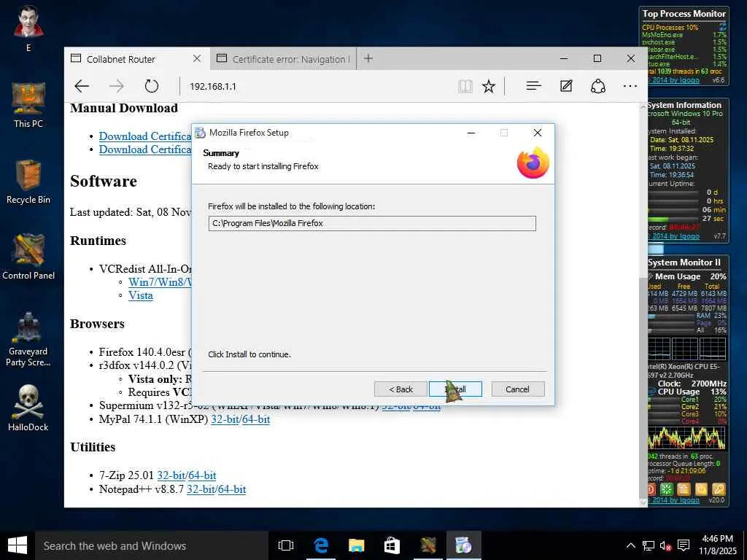The image size is (747, 560).
Task: Open Edge reading view
Action: tap(465, 86)
